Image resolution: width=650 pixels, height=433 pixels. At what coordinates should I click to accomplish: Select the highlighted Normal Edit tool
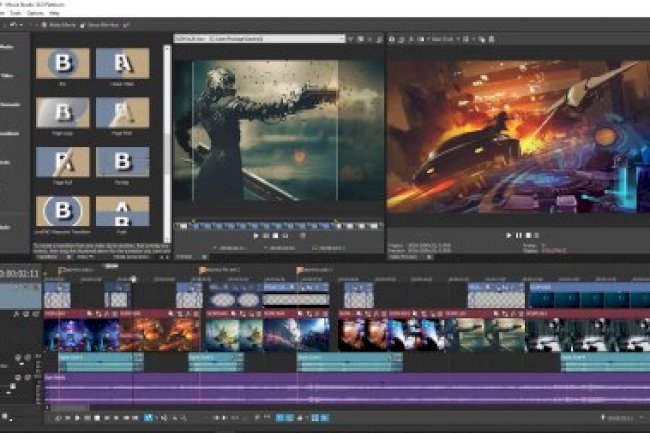coord(148,418)
